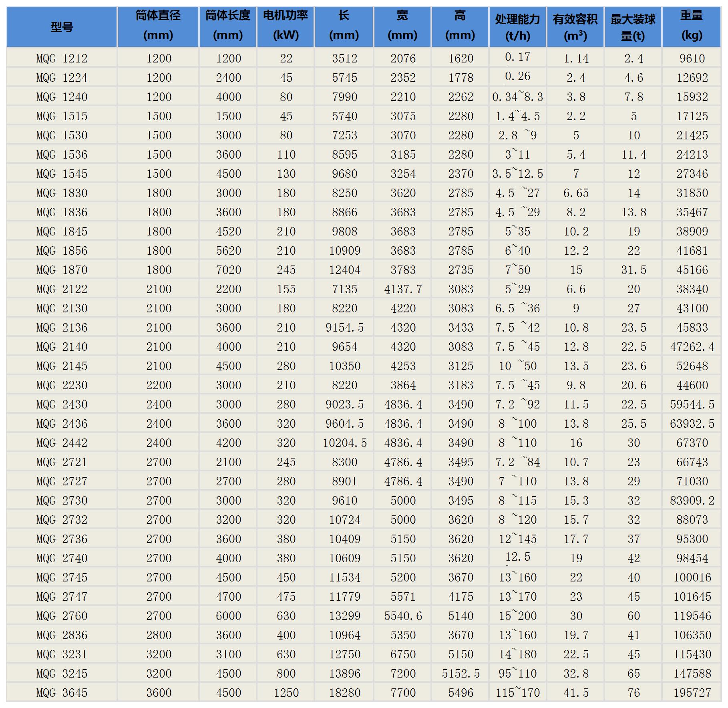Select the MQG 2721 model cell
Image resolution: width=728 pixels, height=708 pixels.
(62, 462)
